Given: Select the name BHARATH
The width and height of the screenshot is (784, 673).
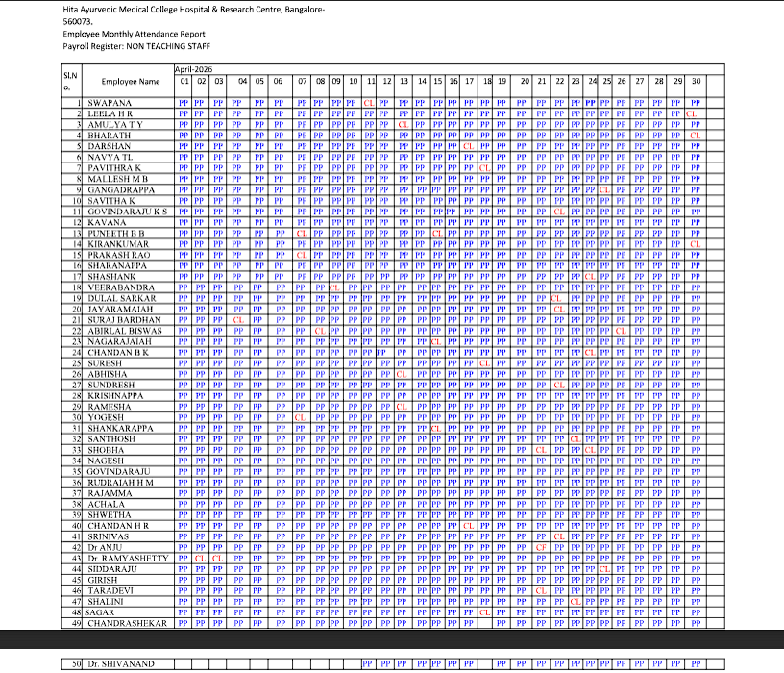Looking at the screenshot, I should coord(109,136).
